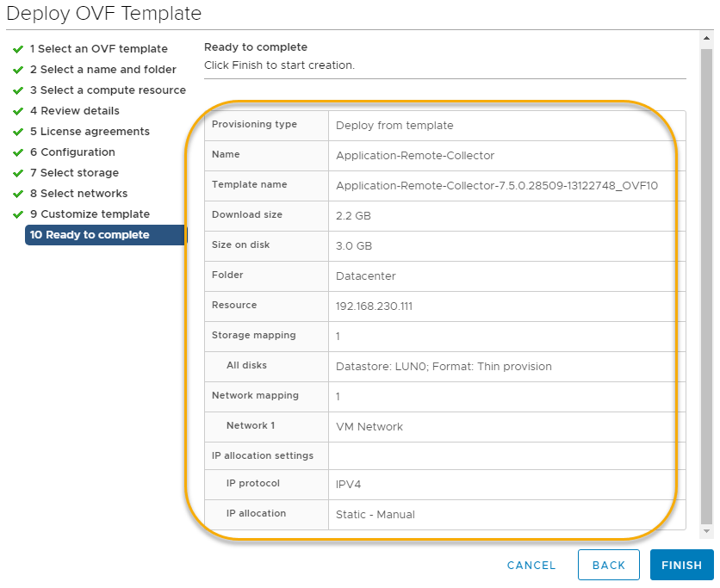720x588 pixels.
Task: Click checkmark icon next to License agreements
Action: pyautogui.click(x=18, y=132)
